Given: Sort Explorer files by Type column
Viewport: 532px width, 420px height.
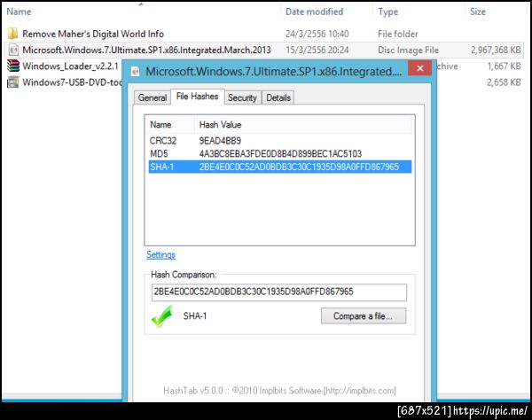Looking at the screenshot, I should coord(419,12).
